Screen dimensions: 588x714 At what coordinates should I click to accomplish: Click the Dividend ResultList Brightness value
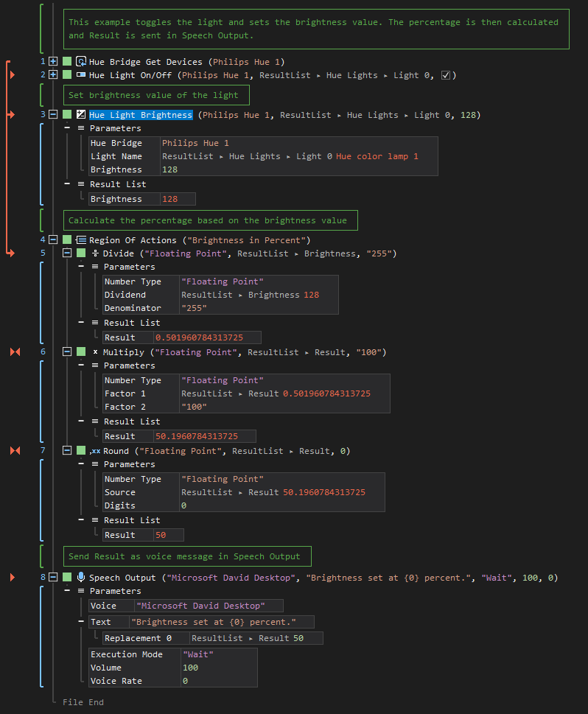tap(250, 295)
